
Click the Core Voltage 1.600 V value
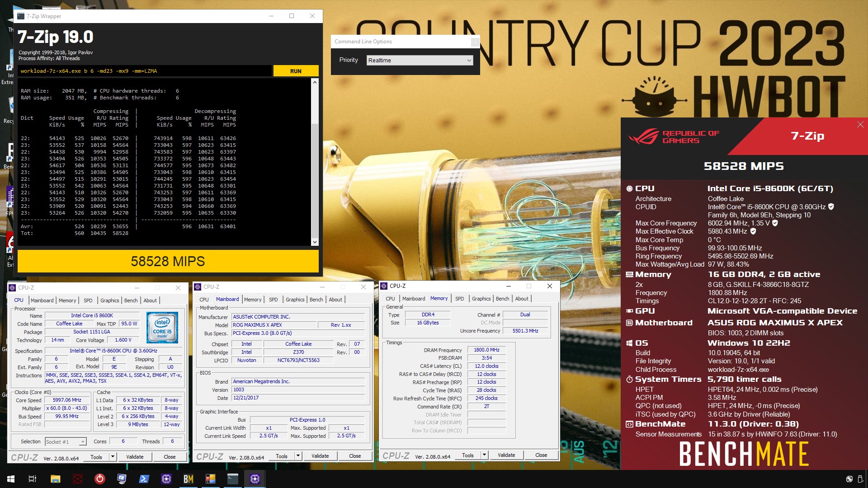pyautogui.click(x=123, y=340)
